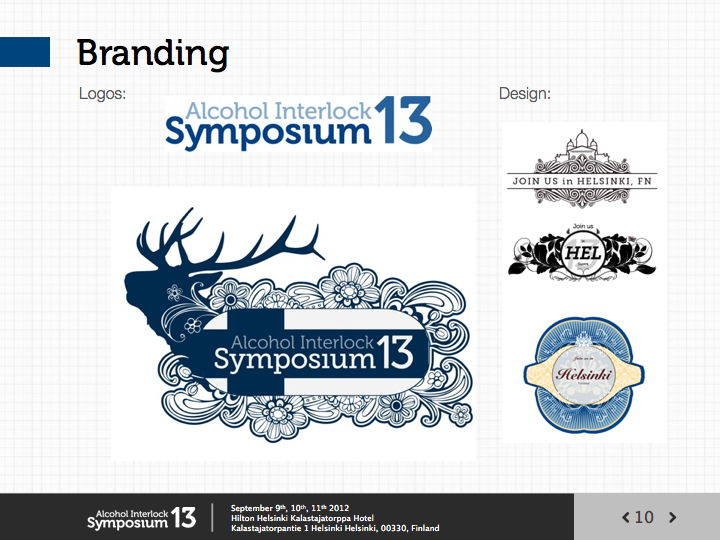The height and width of the screenshot is (540, 720).
Task: Click the Branding slide title
Action: pos(152,54)
